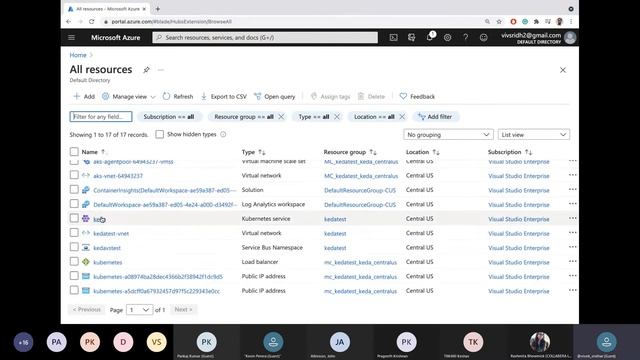640x360 pixels.
Task: Open Cloud Shell from the top bar
Action: pos(393,38)
